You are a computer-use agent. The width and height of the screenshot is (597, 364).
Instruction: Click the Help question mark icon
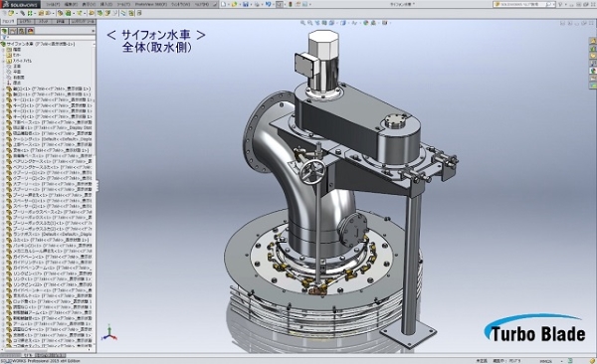pos(560,4)
